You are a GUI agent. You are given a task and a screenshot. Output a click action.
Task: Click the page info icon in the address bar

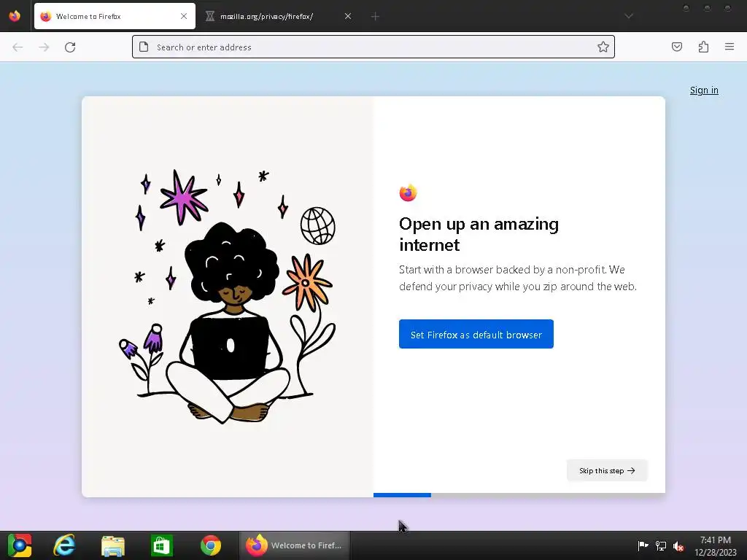coord(144,47)
